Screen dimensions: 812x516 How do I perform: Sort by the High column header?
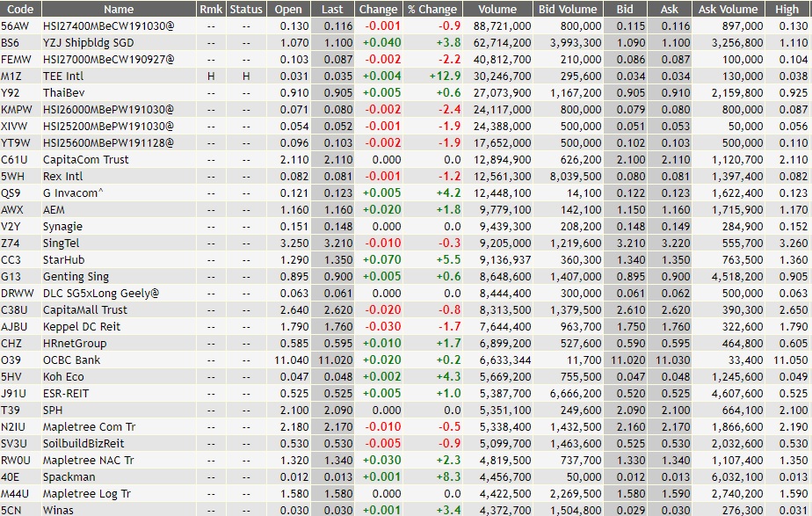(787, 9)
